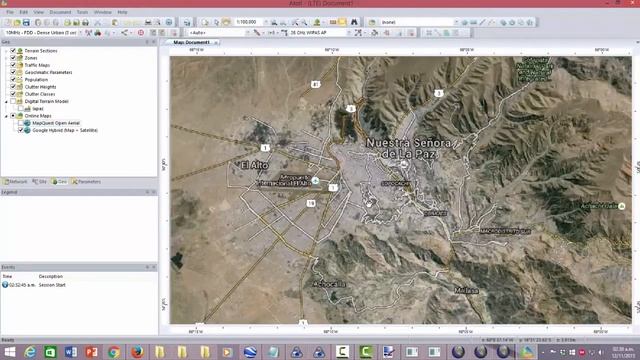Click the Open file folder icon
640x360 pixels.
pyautogui.click(x=17, y=22)
